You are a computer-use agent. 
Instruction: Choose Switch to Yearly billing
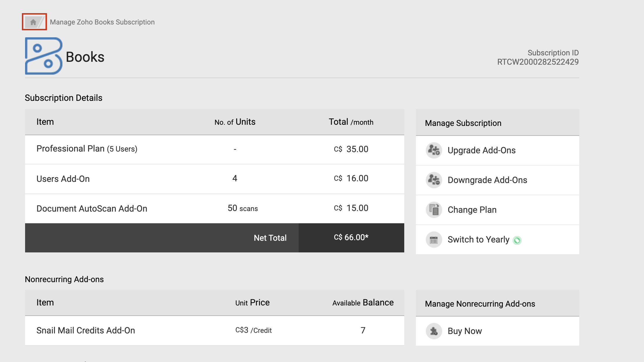click(x=478, y=240)
